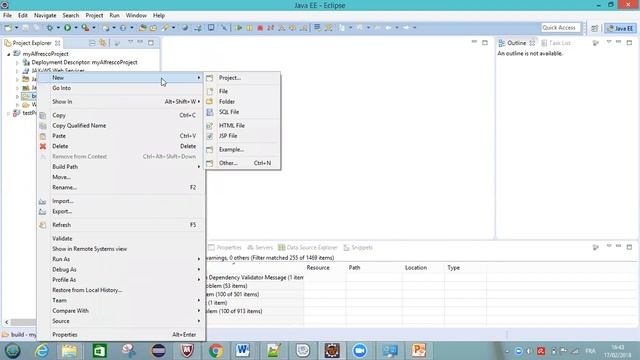Click the Debug bug toolbar icon
640x360 pixels.
pos(49,28)
